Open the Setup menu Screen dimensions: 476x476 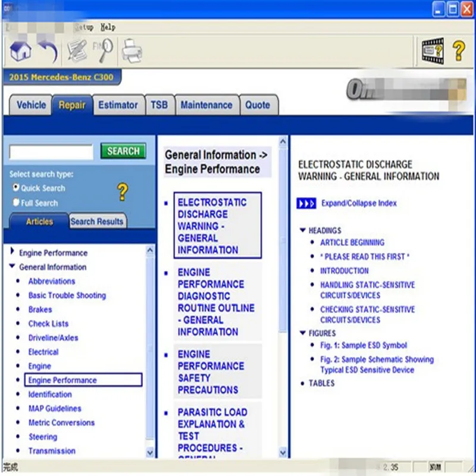[x=84, y=27]
